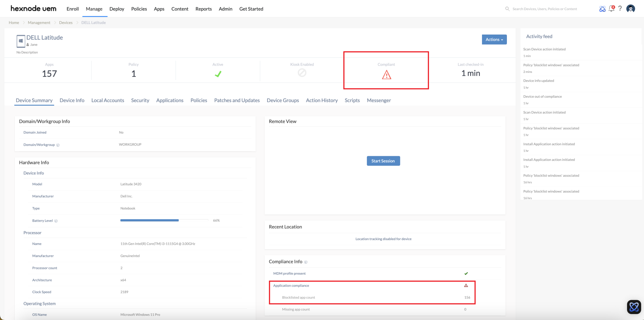This screenshot has width=644, height=320.
Task: Navigate to Devices via the breadcrumb
Action: (66, 22)
